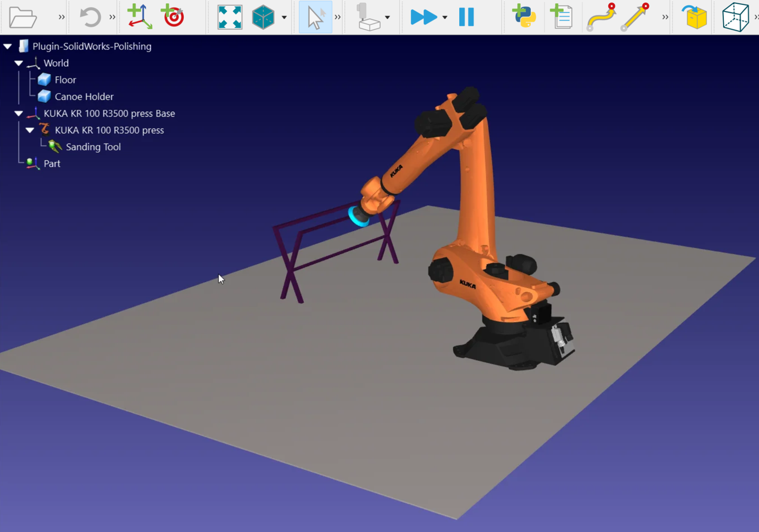Pause the simulation
759x532 pixels.
point(466,17)
